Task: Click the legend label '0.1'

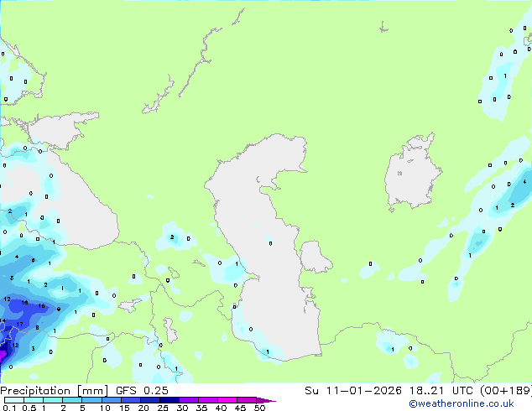Action: point(9,408)
